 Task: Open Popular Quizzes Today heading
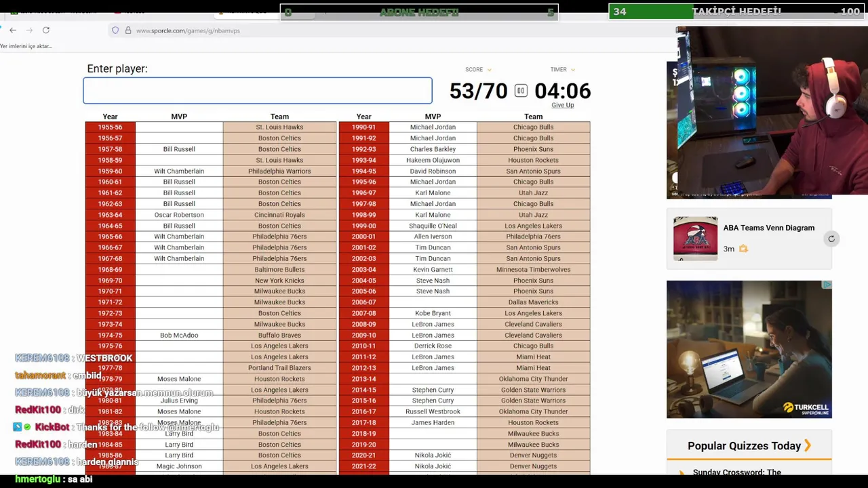pos(744,446)
